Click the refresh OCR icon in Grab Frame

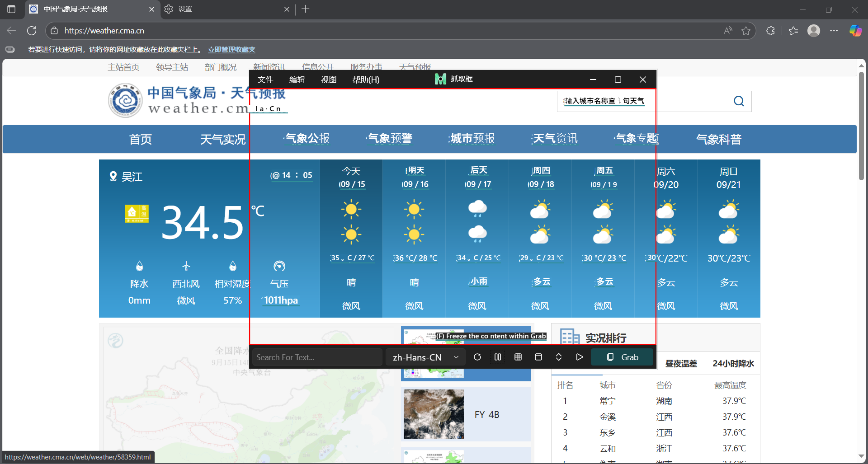pos(477,357)
